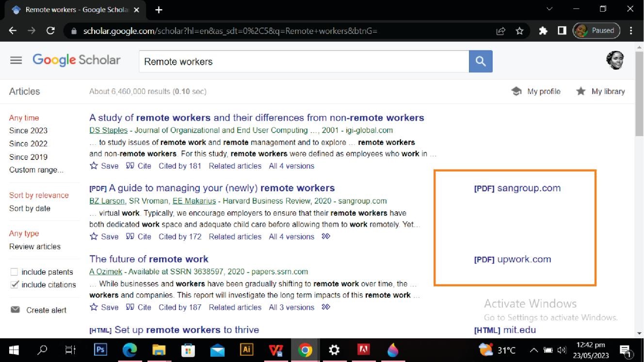
Task: Open Chrome's three-dot menu
Action: coord(631,31)
